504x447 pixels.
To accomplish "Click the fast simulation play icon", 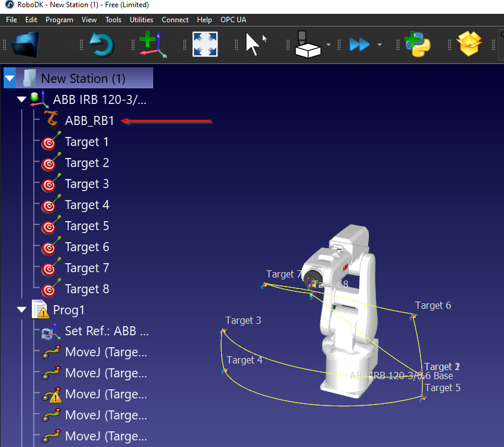I will click(x=359, y=44).
